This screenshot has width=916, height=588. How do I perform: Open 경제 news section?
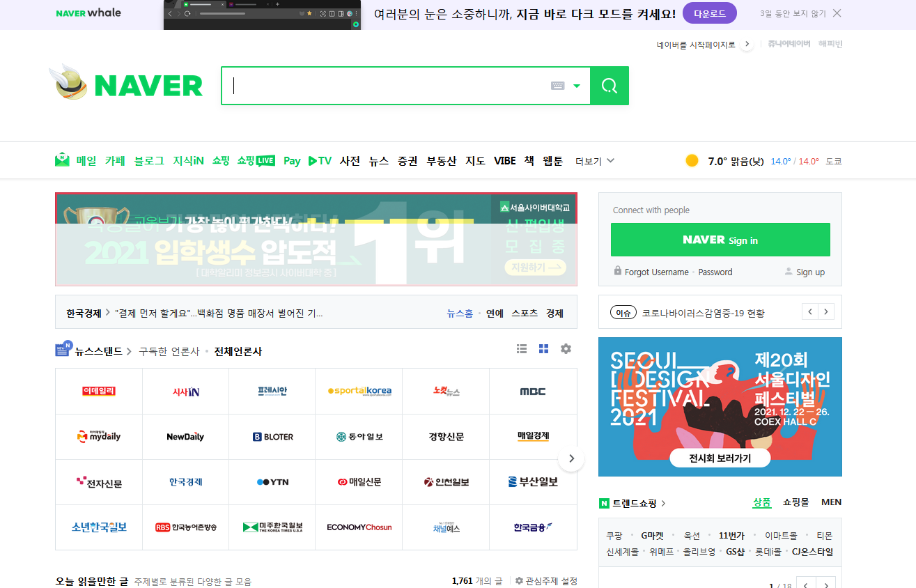pos(554,314)
